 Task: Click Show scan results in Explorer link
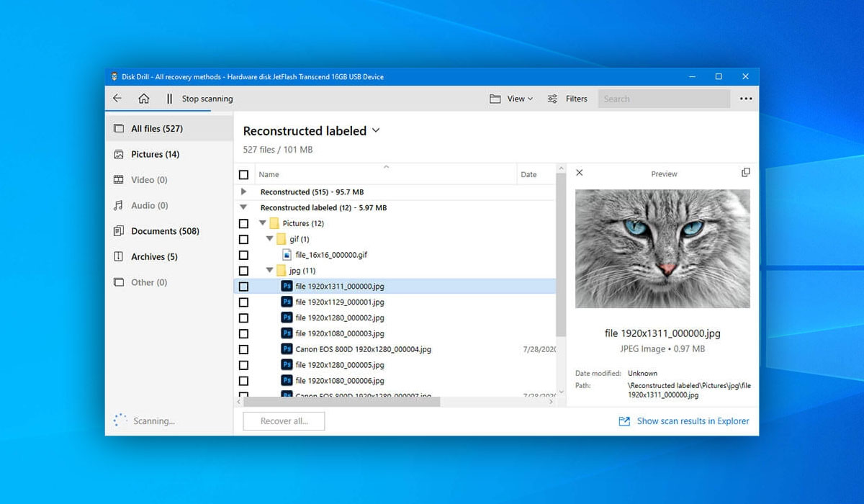(693, 421)
